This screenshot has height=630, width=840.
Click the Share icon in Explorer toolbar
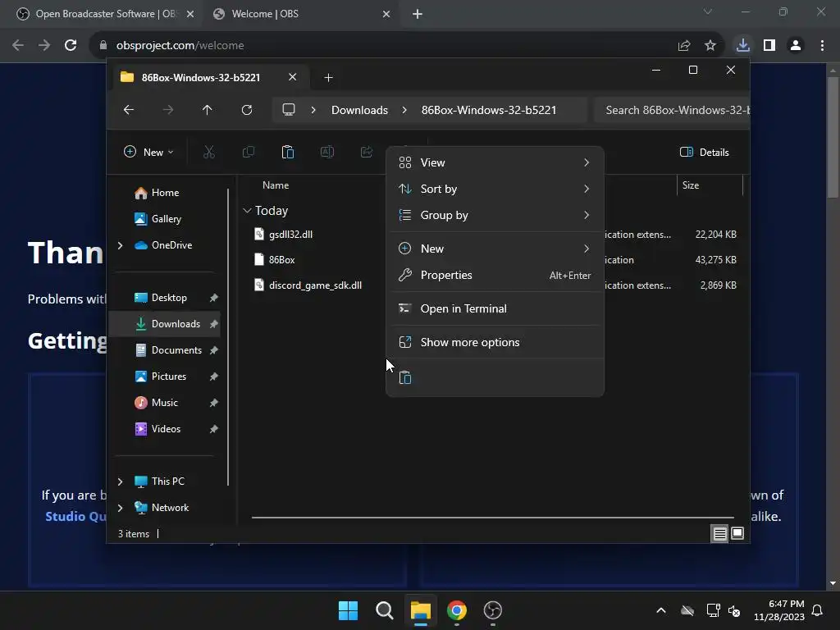coord(367,152)
